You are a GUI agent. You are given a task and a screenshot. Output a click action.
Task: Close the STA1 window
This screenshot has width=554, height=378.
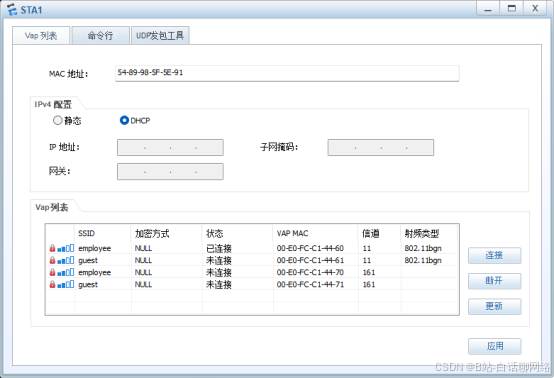click(x=535, y=8)
